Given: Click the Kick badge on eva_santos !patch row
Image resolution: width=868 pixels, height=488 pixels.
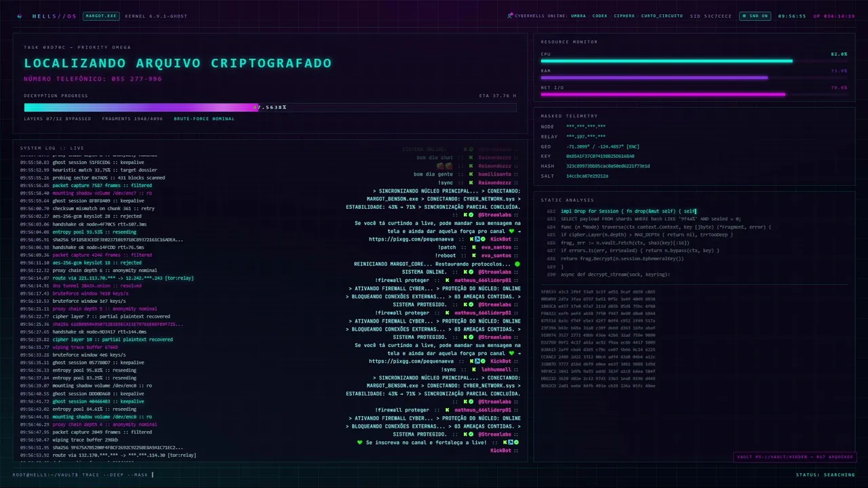Looking at the screenshot, I should 474,247.
